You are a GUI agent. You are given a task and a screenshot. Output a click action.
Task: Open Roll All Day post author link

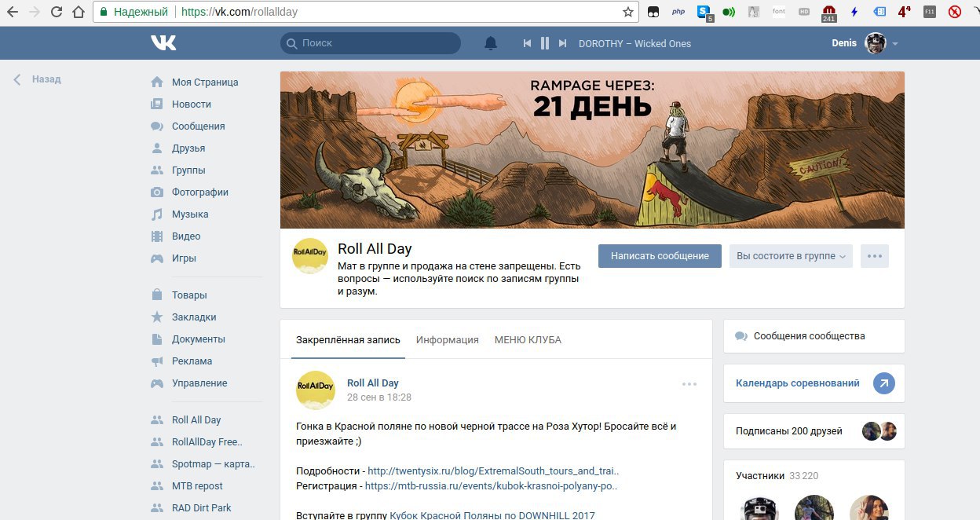[373, 383]
